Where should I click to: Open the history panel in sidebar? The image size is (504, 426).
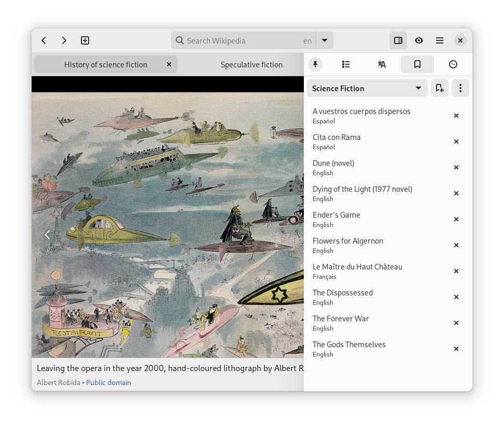tap(453, 64)
